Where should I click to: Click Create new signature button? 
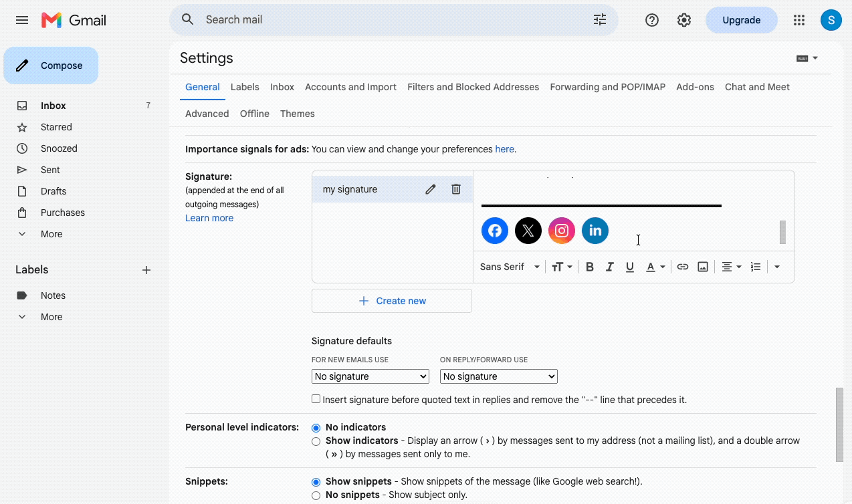pos(392,301)
